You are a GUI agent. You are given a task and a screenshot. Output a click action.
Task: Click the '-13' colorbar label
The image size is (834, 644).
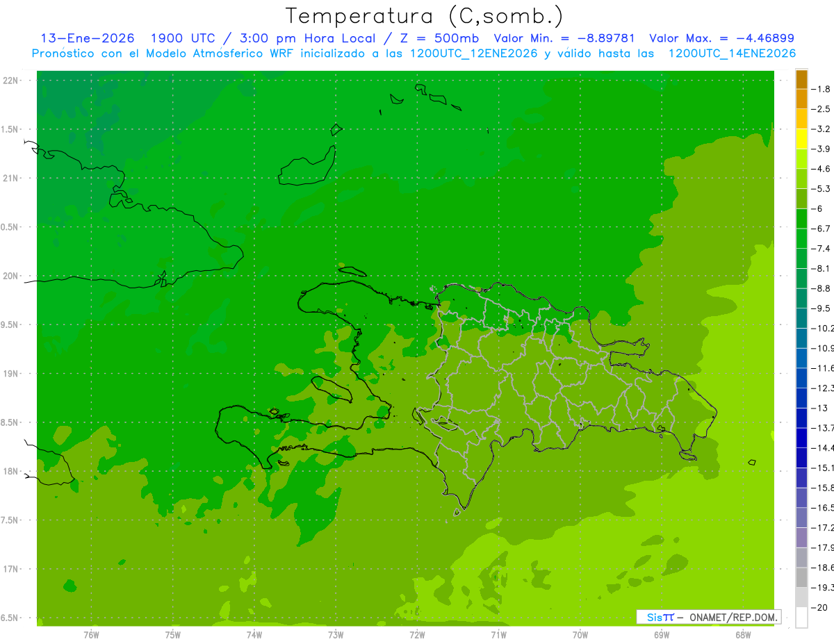click(x=819, y=408)
